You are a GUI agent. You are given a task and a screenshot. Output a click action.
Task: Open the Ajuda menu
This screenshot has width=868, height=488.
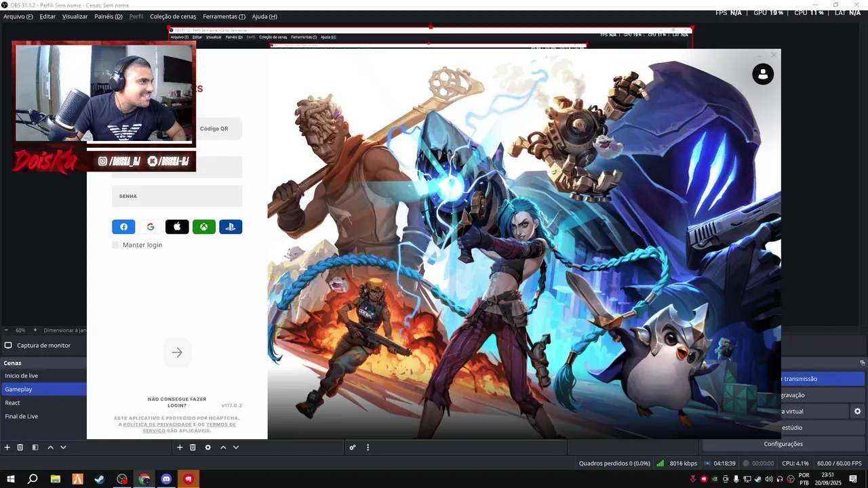click(264, 16)
